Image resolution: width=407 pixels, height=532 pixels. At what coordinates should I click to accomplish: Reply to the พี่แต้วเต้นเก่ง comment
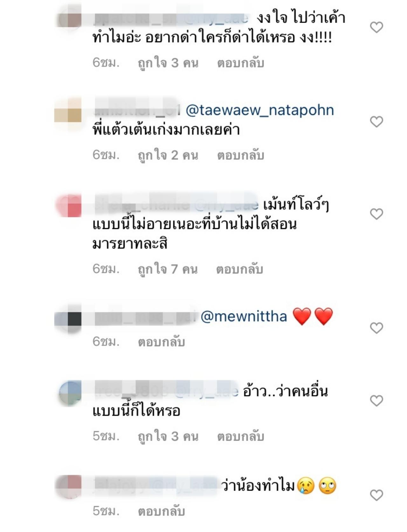tap(241, 155)
